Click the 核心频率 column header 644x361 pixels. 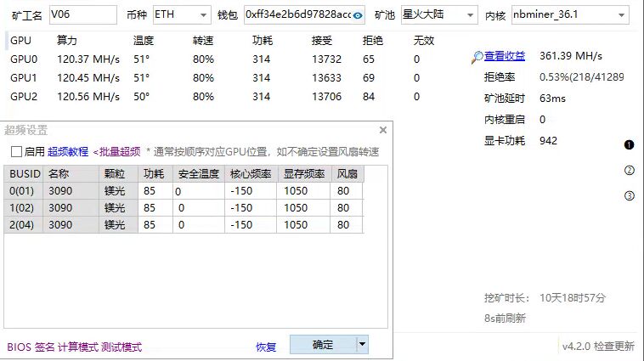[251, 174]
